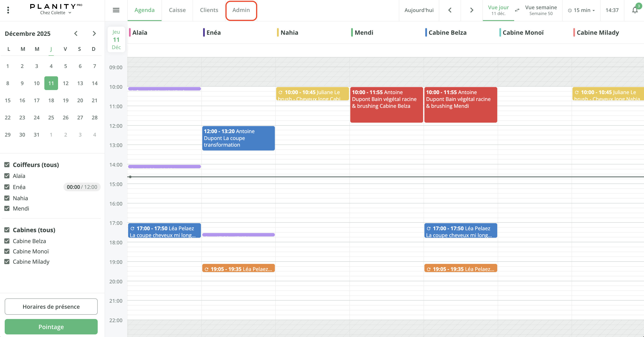Toggle the Cabine Monoï checkbox
644x337 pixels.
7,251
